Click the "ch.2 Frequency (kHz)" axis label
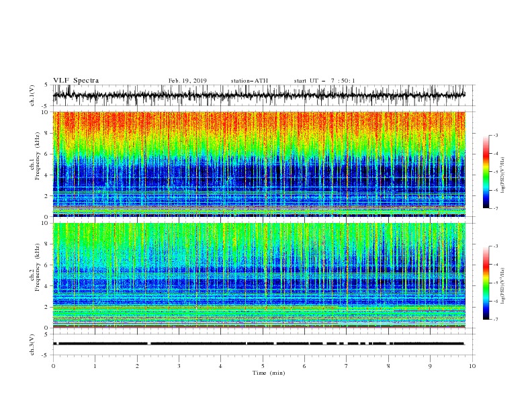Screen dimensions: 532x411 35,267
